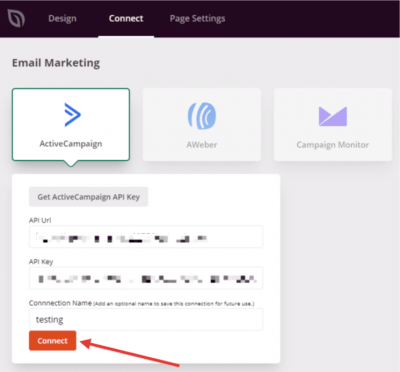
Task: Click the ActiveCampaign name label
Action: point(71,144)
